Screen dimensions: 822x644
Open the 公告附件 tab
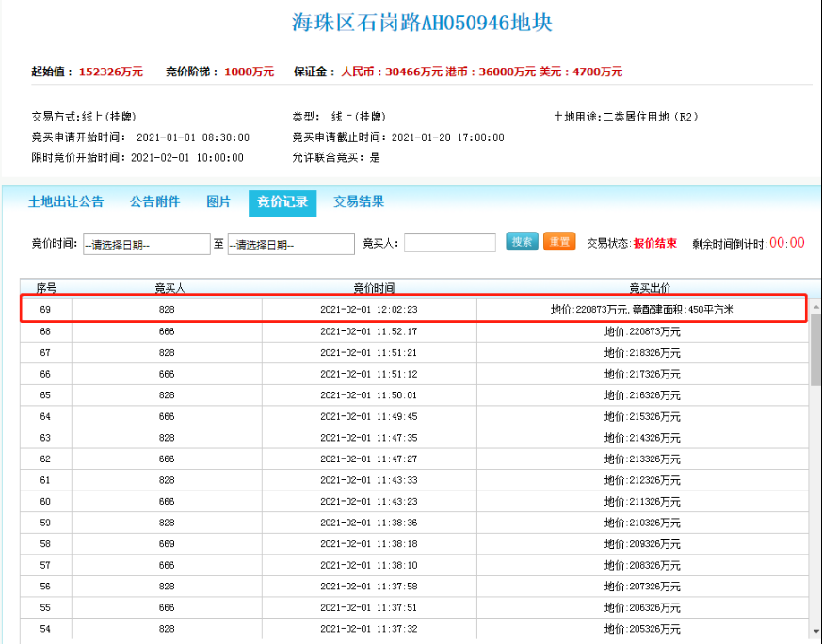point(153,201)
